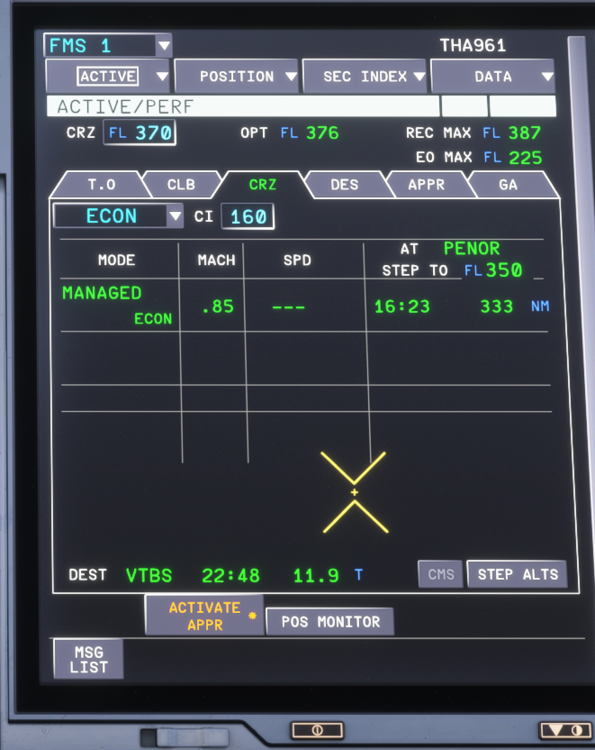
Task: Click the SPD dashes value
Action: [x=288, y=307]
